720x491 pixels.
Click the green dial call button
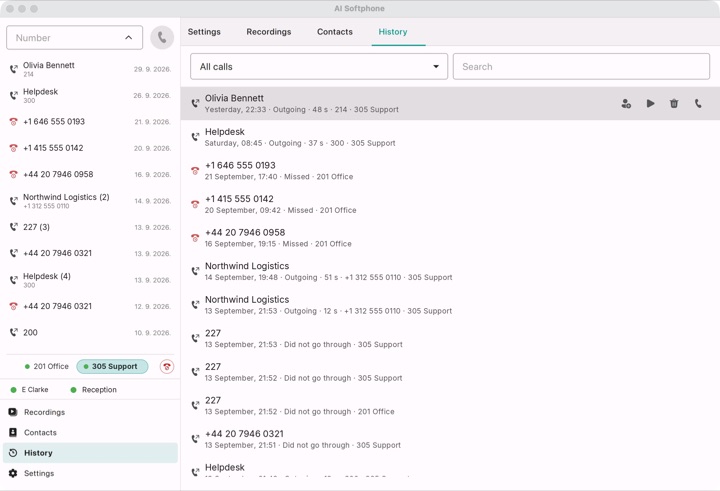coord(162,37)
